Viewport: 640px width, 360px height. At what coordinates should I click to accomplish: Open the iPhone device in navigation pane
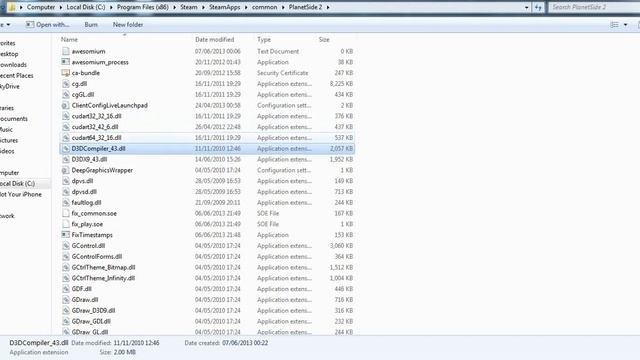21,195
